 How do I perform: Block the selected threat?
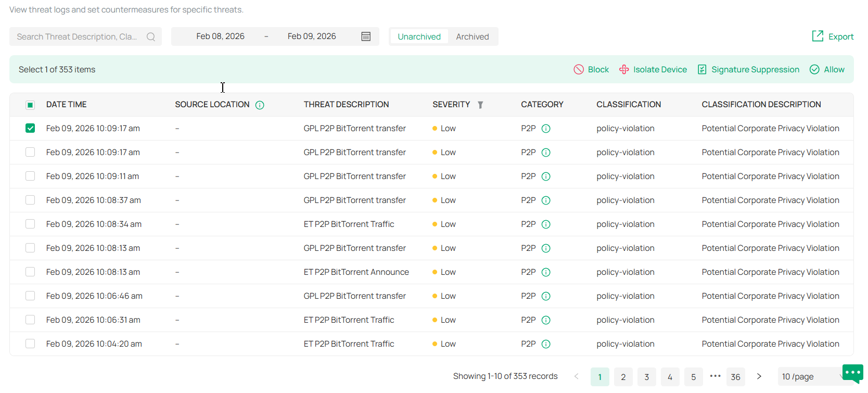pos(591,70)
